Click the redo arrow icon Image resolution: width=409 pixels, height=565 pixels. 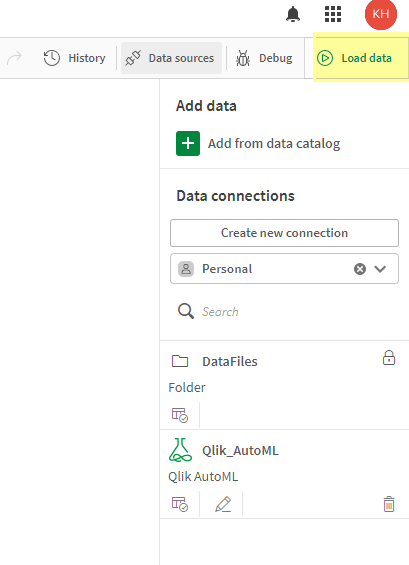tap(14, 58)
